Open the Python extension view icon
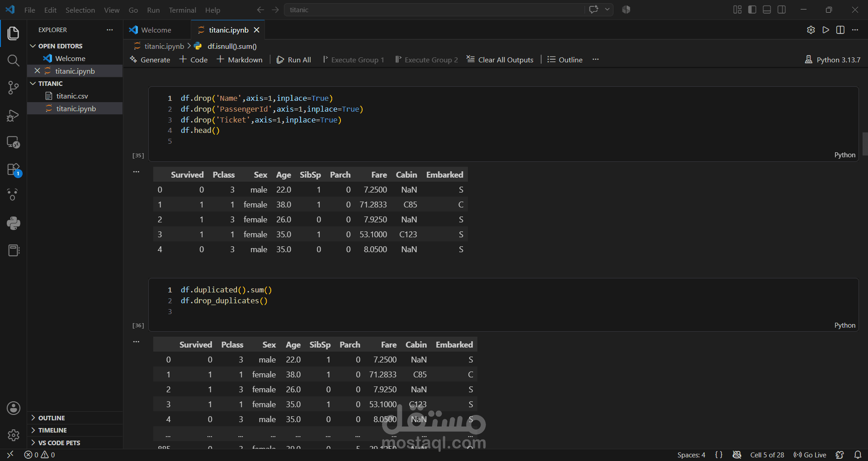The width and height of the screenshot is (868, 461). click(14, 223)
